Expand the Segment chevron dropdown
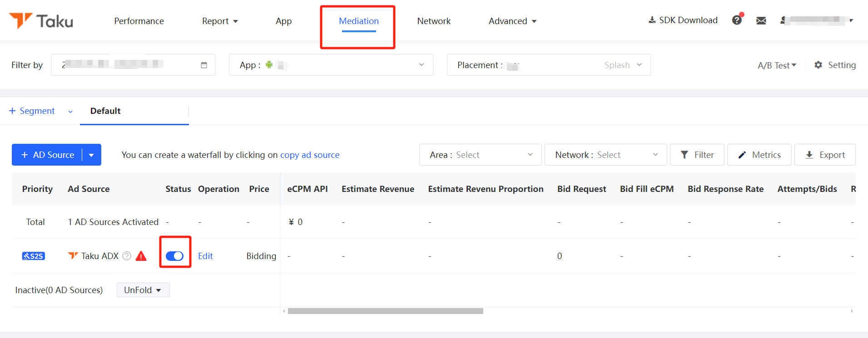This screenshot has width=868, height=338. [x=70, y=112]
